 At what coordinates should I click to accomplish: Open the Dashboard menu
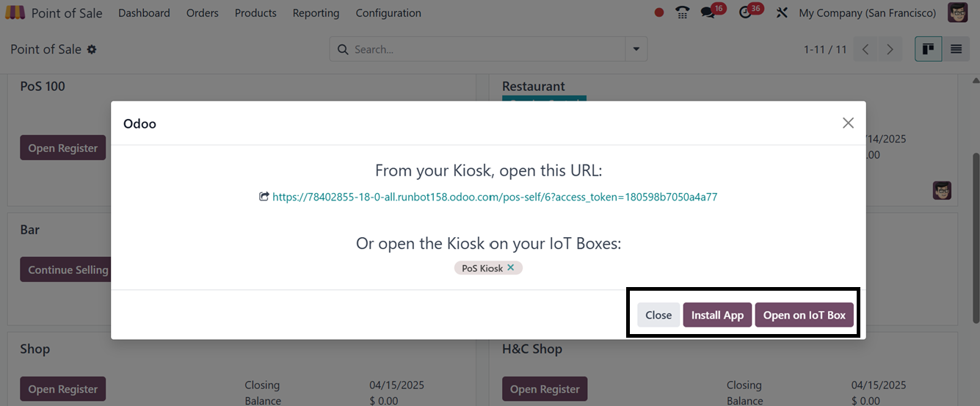pos(144,13)
